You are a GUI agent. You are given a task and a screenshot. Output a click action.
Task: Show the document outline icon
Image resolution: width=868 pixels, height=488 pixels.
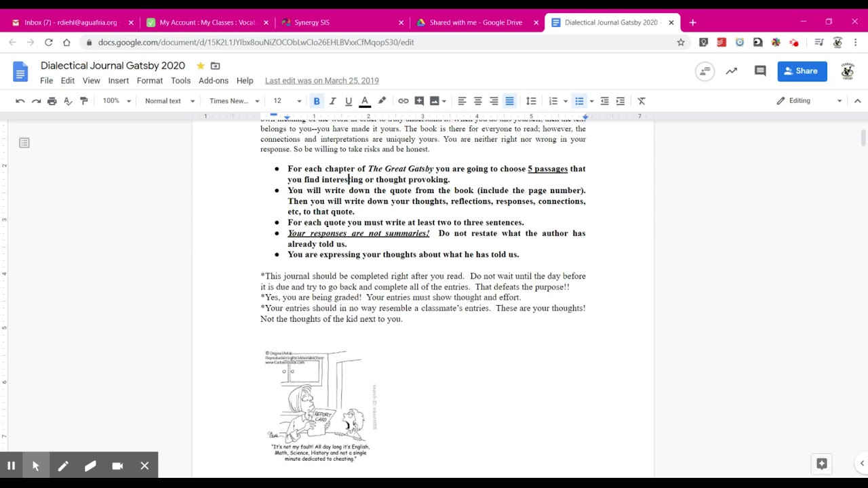coord(24,143)
